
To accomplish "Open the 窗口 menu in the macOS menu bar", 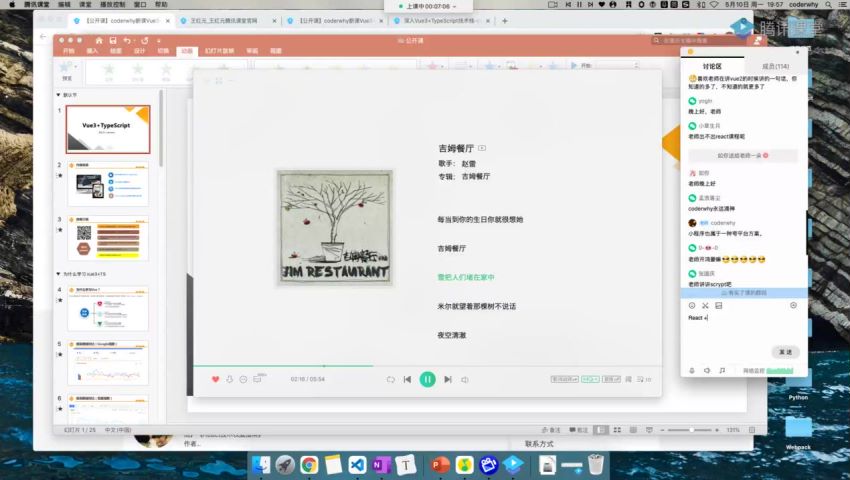I will pyautogui.click(x=140, y=4).
